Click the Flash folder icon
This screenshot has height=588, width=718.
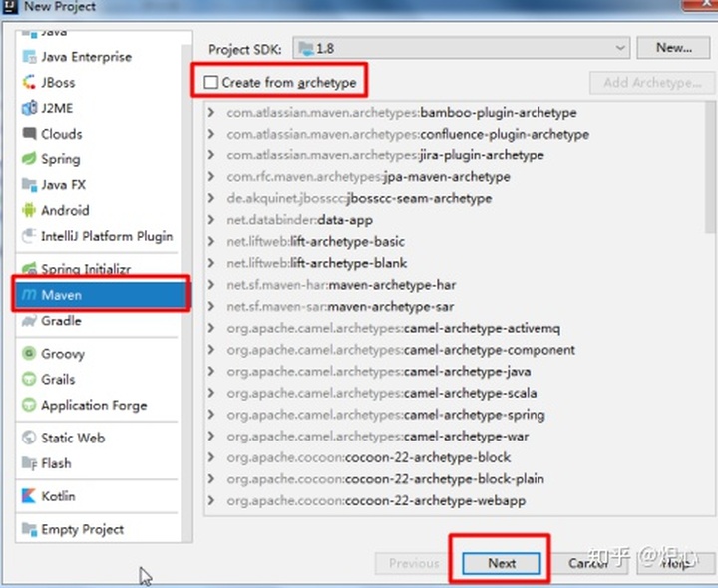(29, 463)
